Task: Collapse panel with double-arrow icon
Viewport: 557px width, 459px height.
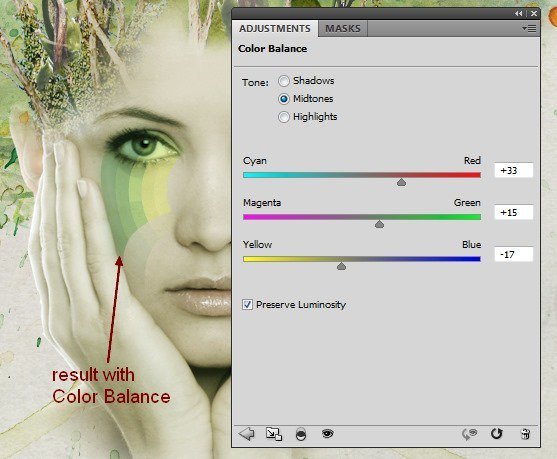Action: pos(519,14)
